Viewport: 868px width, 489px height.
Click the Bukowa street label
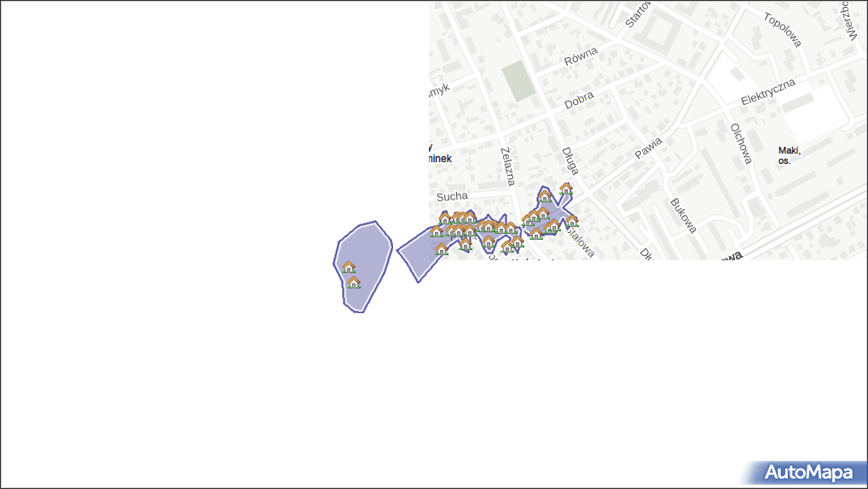tap(684, 216)
